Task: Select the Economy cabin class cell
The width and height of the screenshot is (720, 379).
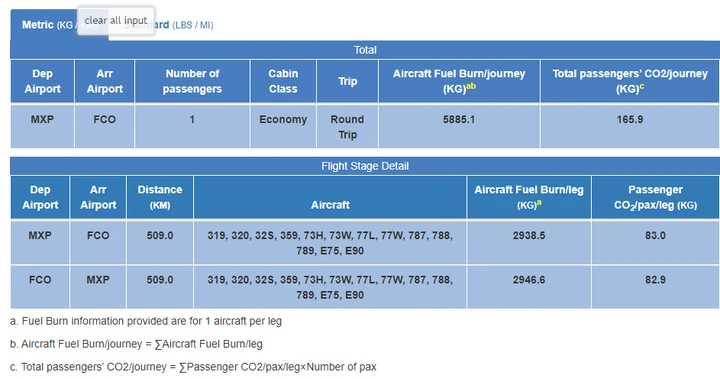Action: coord(283,127)
